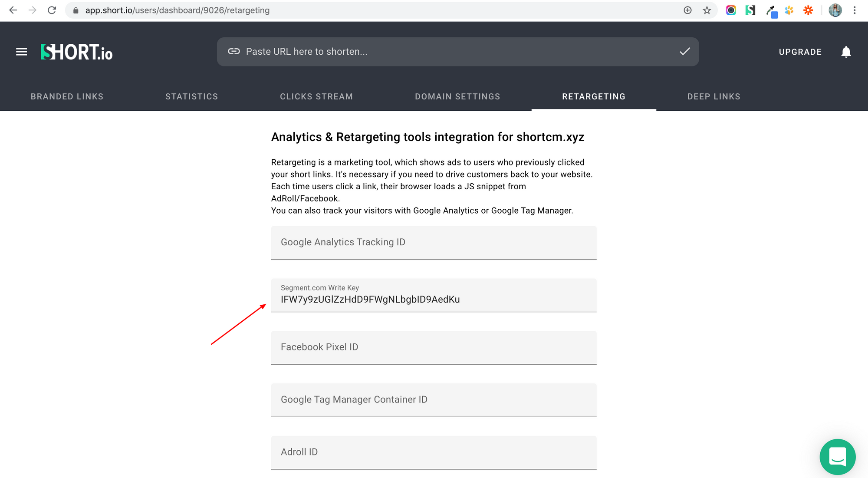Click the checkmark in the URL shorten bar
The image size is (868, 478).
684,51
